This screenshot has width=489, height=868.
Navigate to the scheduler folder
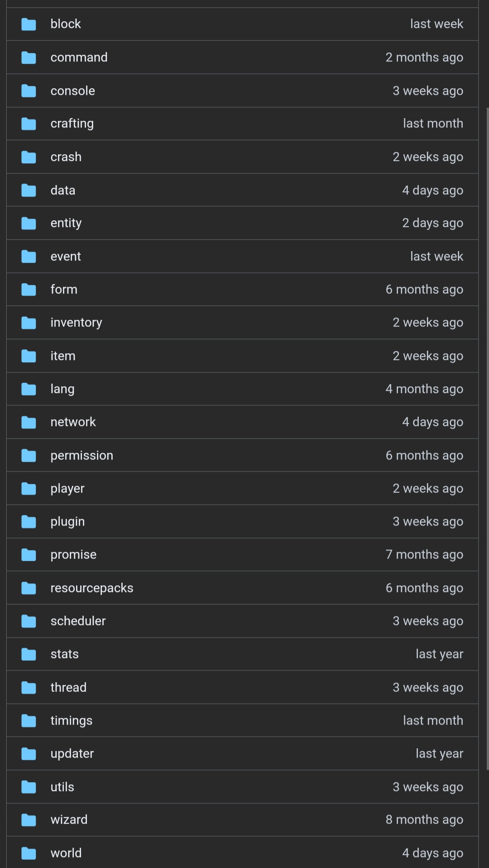pyautogui.click(x=78, y=621)
